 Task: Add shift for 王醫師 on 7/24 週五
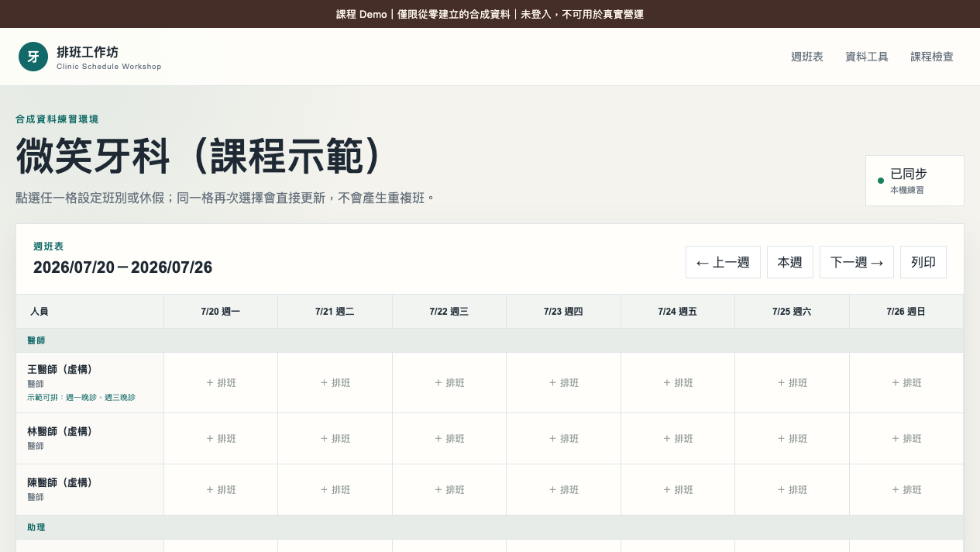pyautogui.click(x=678, y=383)
